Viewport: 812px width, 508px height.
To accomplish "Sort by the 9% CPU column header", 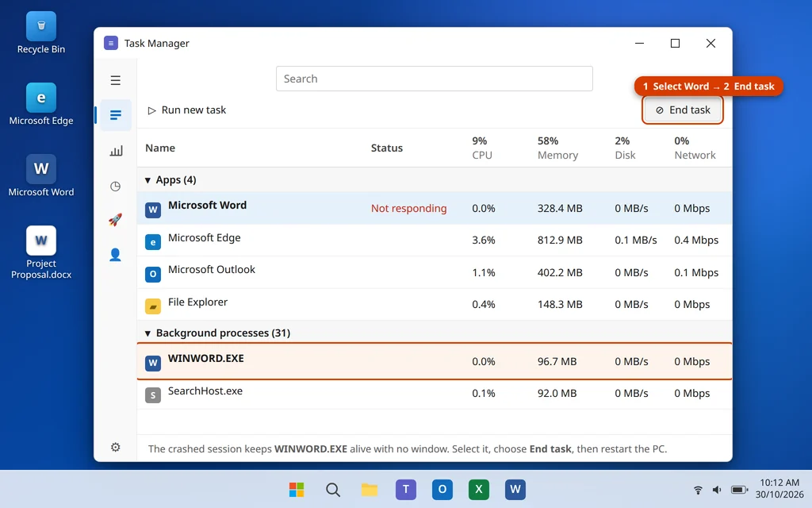I will 481,148.
